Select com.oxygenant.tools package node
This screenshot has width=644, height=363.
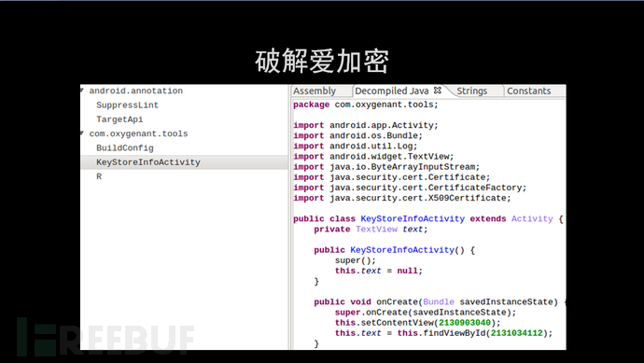coord(138,133)
